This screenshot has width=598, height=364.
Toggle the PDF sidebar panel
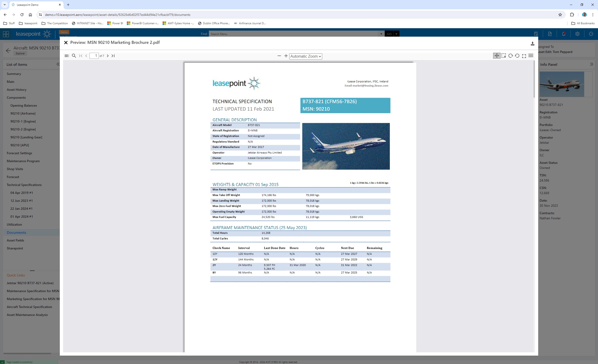[x=67, y=56]
